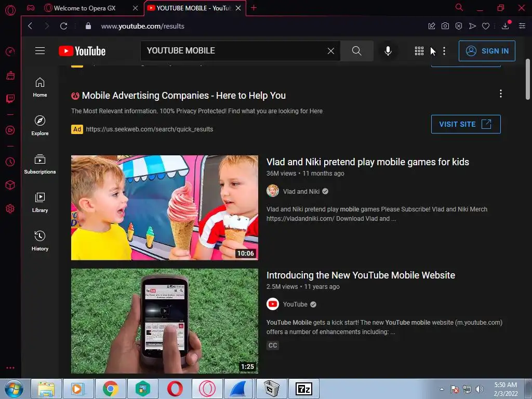The height and width of the screenshot is (399, 532).
Task: Open Settings gear icon in Opera sidebar
Action: pyautogui.click(x=10, y=209)
